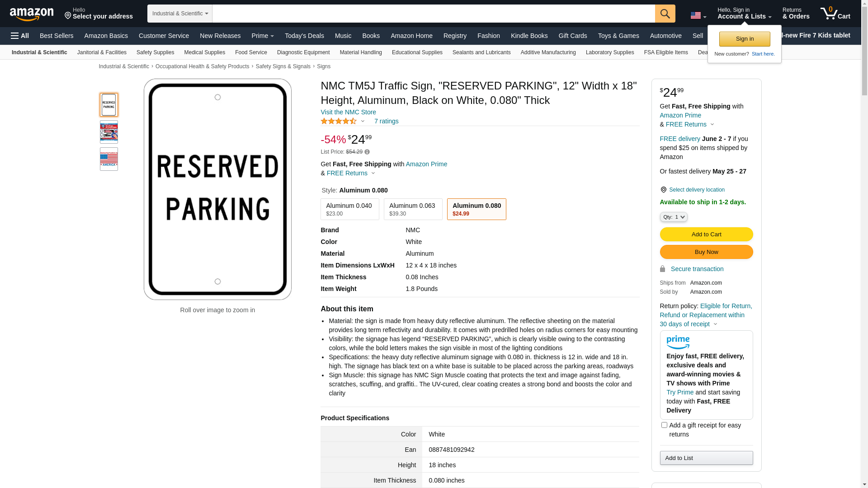Open the Qty quantity dropdown

[x=673, y=217]
